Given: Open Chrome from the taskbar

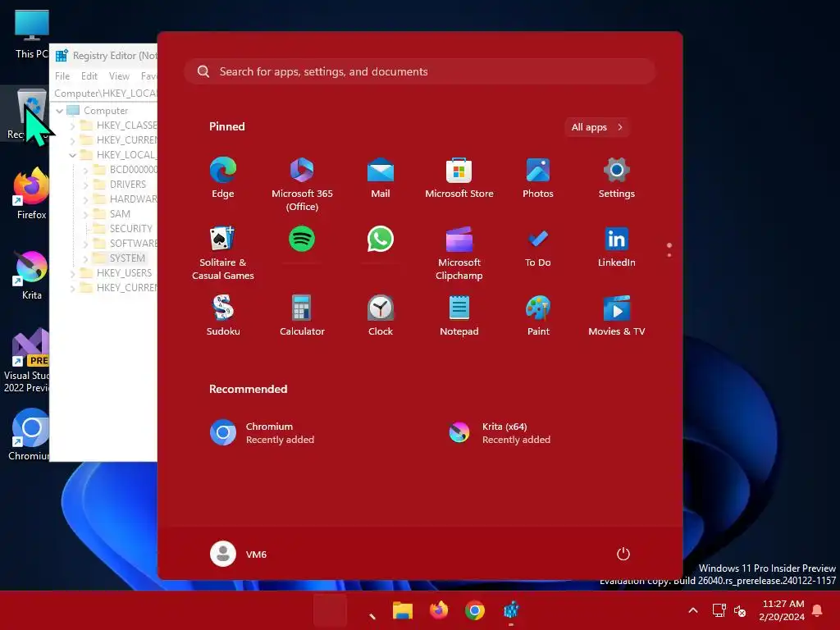Looking at the screenshot, I should tap(475, 610).
